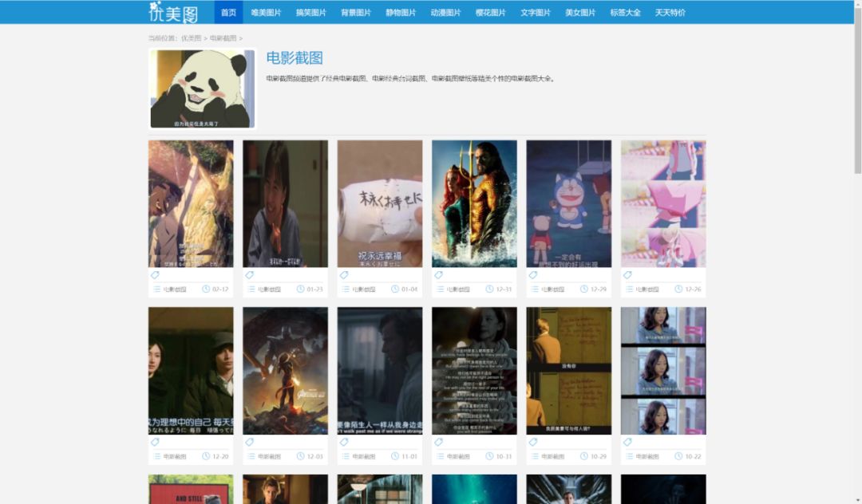The image size is (862, 504).
Task: Open the yellow wall writing thumbnail dated 10-29
Action: pyautogui.click(x=569, y=371)
